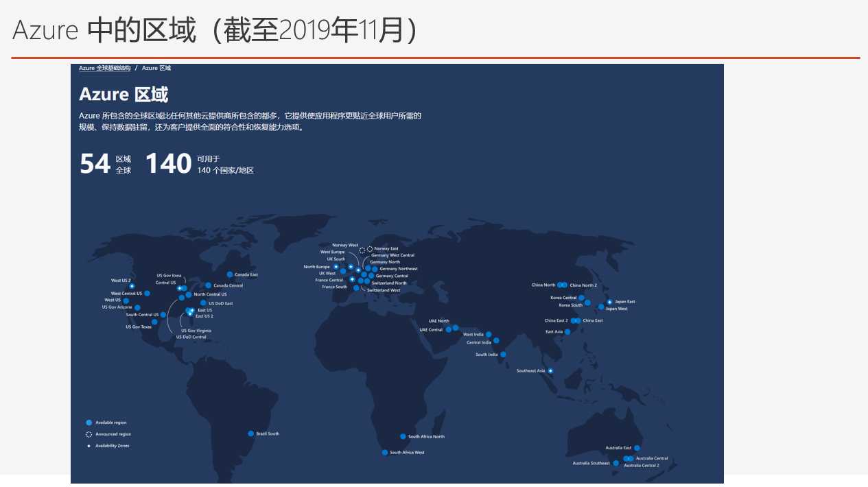Select the South Africa West region dot
This screenshot has height=487, width=868.
click(385, 453)
